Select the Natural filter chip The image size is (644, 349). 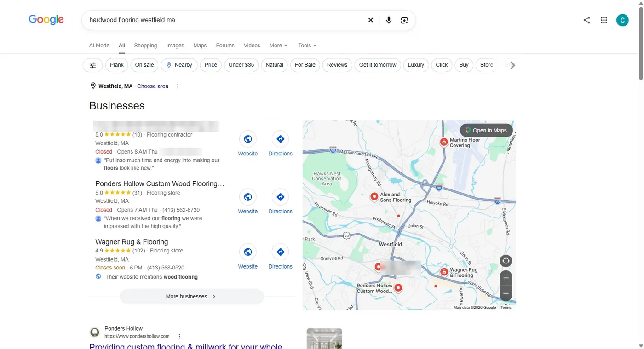tap(275, 65)
